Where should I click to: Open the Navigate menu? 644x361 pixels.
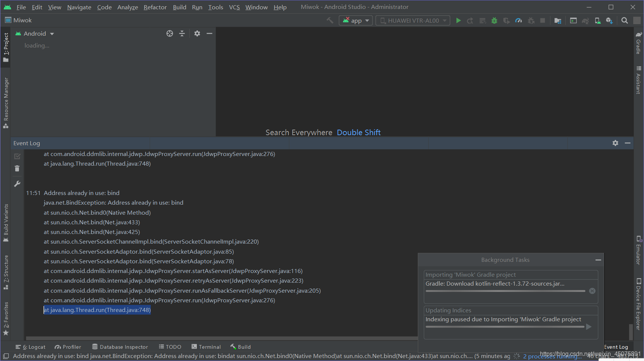[x=79, y=7]
